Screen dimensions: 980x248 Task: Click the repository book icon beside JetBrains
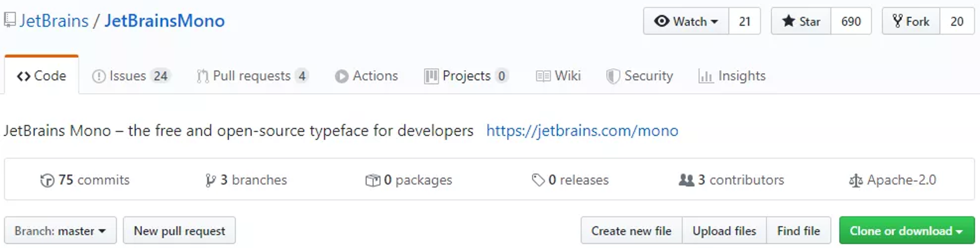click(x=10, y=21)
